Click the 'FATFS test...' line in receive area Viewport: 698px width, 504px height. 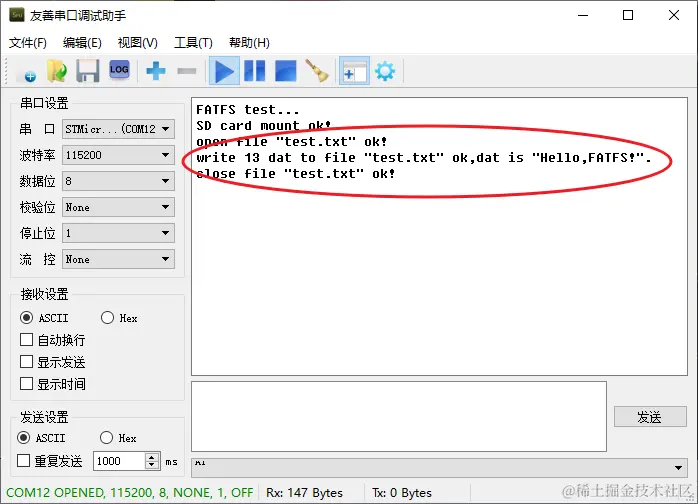248,110
